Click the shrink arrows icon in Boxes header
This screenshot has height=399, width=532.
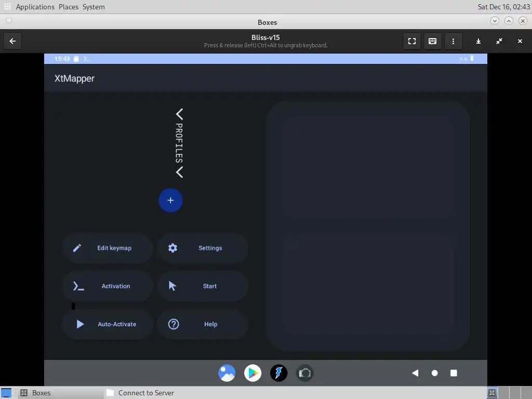click(499, 41)
